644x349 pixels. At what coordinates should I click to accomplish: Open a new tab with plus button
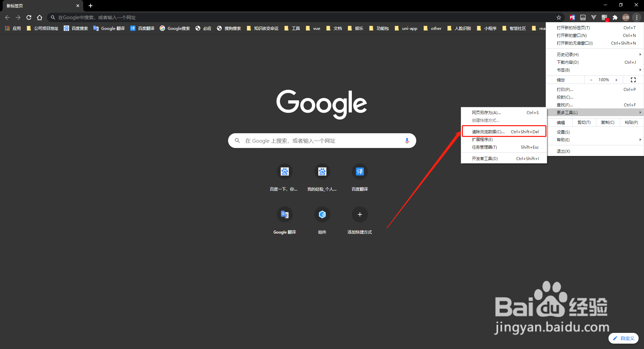coord(91,6)
